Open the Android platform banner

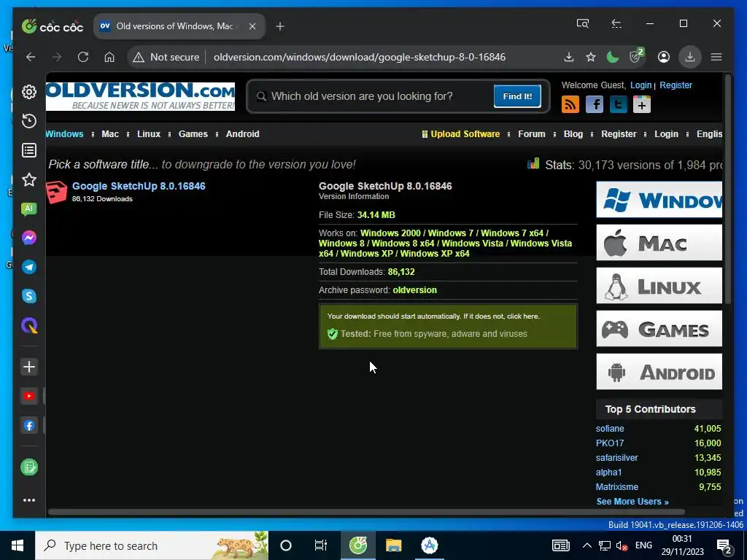pyautogui.click(x=659, y=371)
